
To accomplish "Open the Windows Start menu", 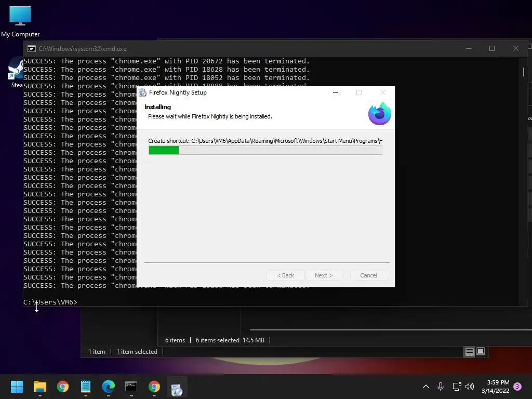I will point(17,387).
